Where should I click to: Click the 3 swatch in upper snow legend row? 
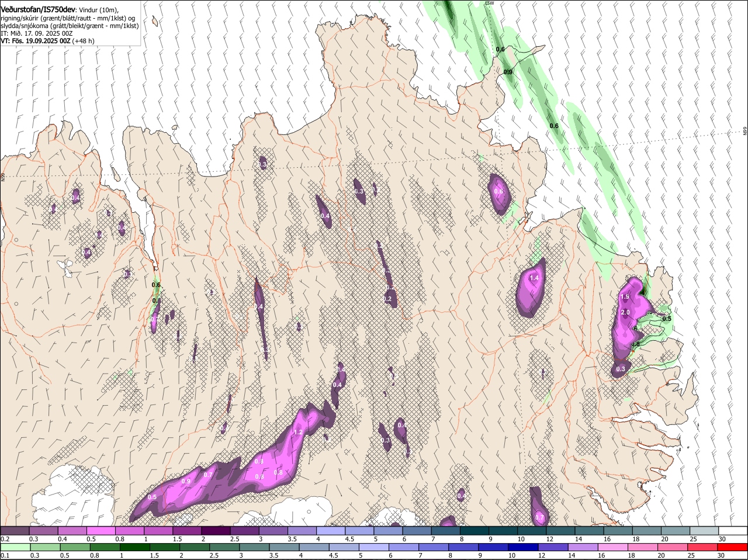273,531
